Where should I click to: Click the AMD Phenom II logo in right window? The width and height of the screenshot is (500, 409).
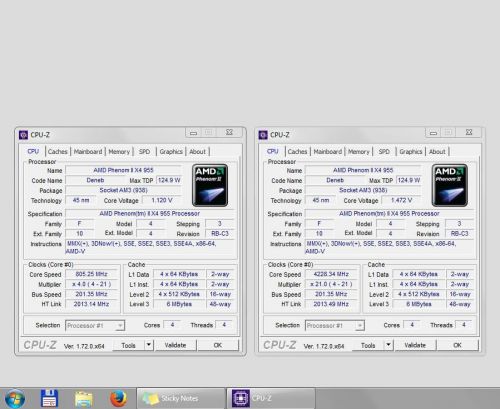450,185
